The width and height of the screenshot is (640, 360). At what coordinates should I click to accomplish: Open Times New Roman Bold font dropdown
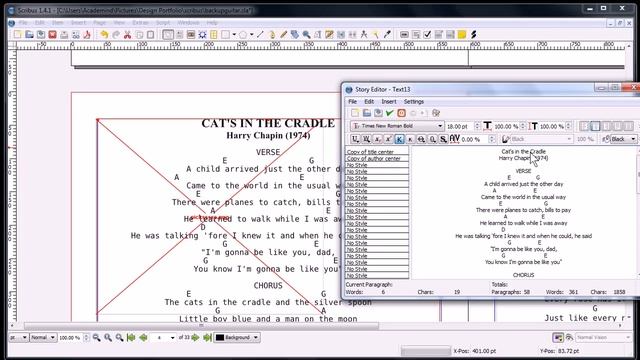click(397, 126)
